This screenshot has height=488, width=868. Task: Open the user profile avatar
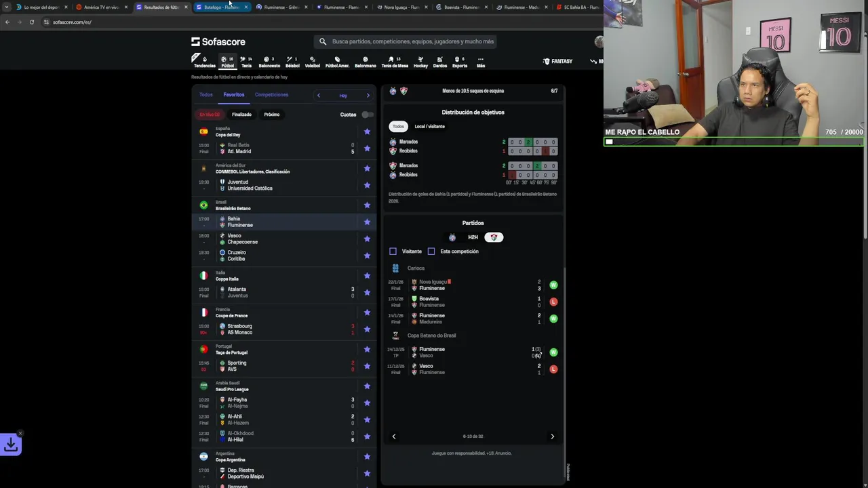coord(599,41)
